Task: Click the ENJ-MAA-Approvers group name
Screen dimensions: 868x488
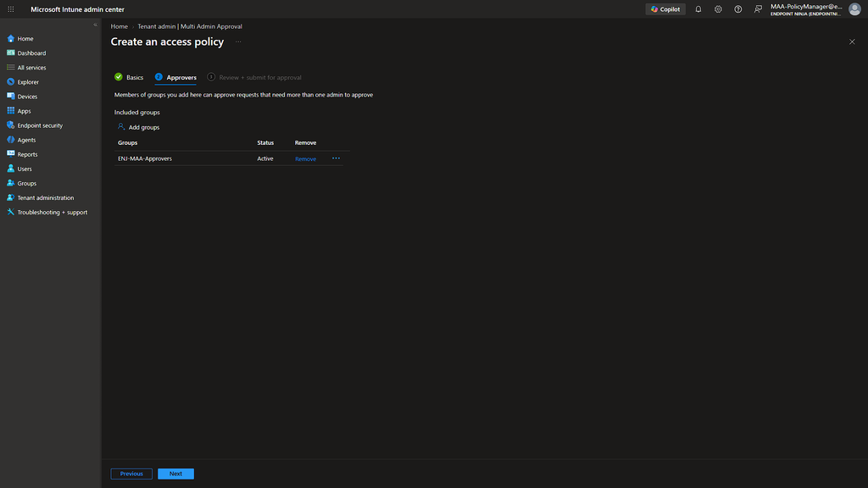Action: pyautogui.click(x=145, y=158)
